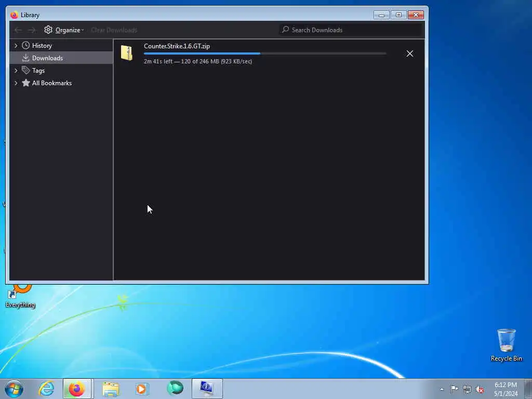Switch to Firefox on the taskbar
Screen dimensions: 532x399
(x=77, y=389)
